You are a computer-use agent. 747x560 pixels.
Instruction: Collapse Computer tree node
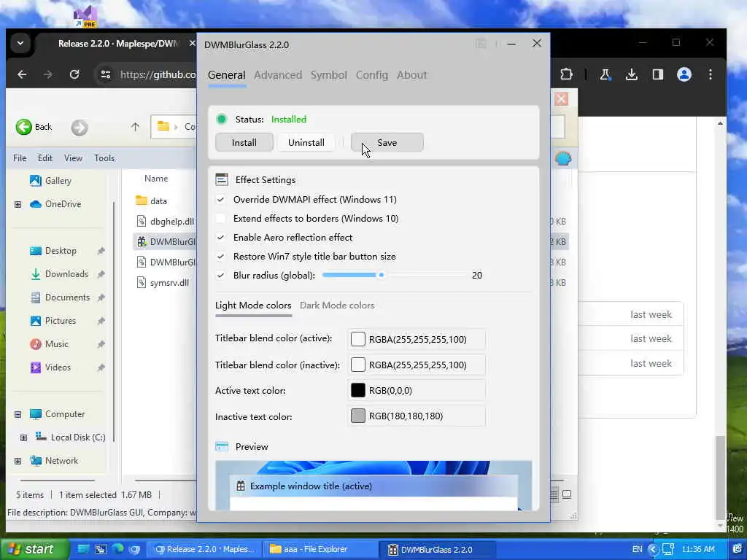18,414
